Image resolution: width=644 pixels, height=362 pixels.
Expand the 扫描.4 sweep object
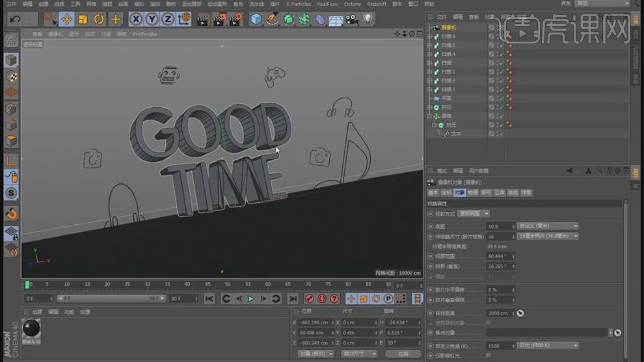pos(429,54)
